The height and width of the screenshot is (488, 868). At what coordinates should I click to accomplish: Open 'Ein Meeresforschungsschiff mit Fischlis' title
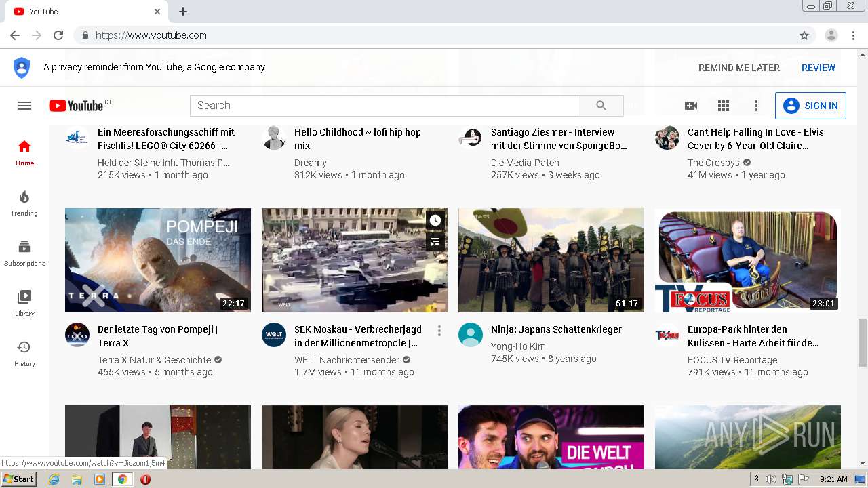(x=166, y=139)
